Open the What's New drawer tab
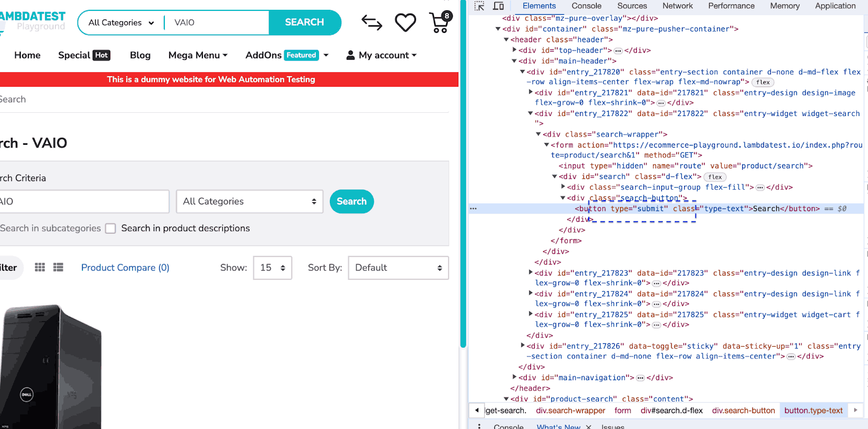This screenshot has height=429, width=868. point(558,427)
